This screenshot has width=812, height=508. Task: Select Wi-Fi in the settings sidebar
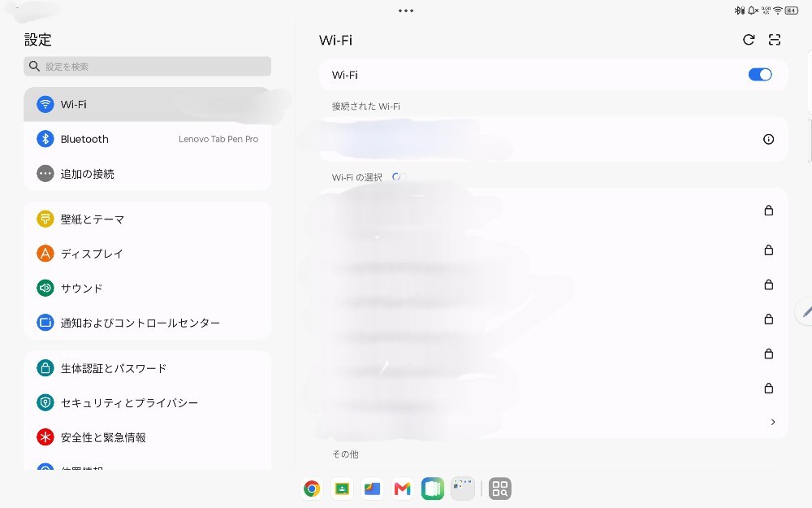click(147, 104)
